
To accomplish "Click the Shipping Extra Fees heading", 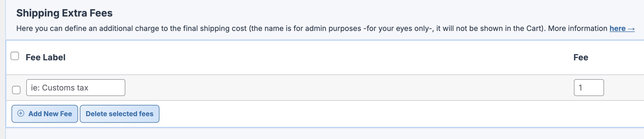I will pos(64,13).
